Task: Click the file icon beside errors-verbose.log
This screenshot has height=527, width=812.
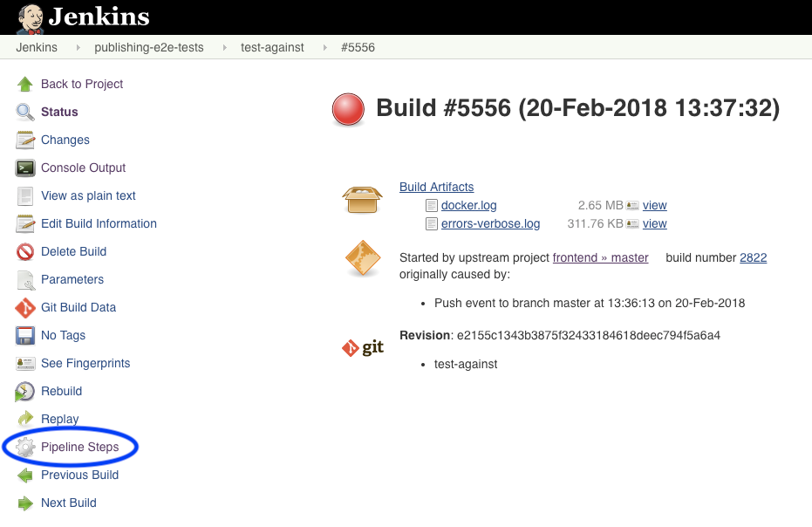Action: [432, 224]
